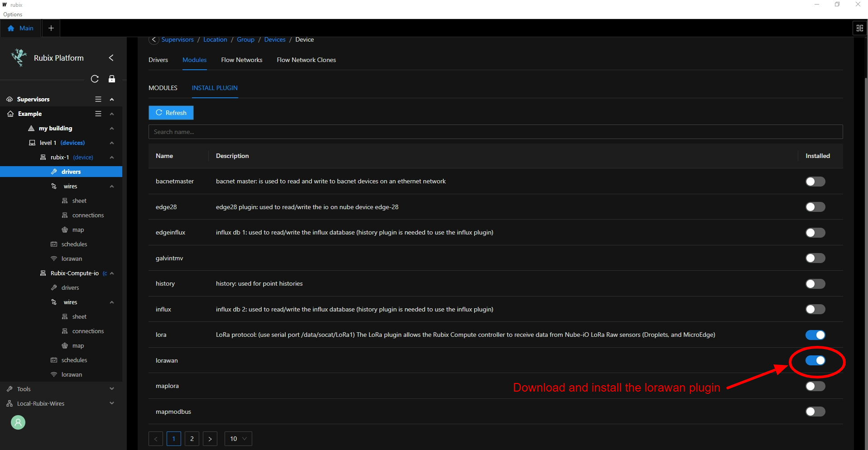This screenshot has width=868, height=450.
Task: Open the Options menu
Action: coord(13,14)
